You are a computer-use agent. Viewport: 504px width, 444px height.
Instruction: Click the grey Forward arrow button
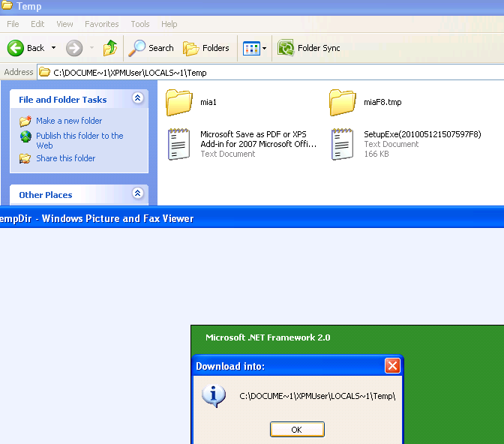74,48
